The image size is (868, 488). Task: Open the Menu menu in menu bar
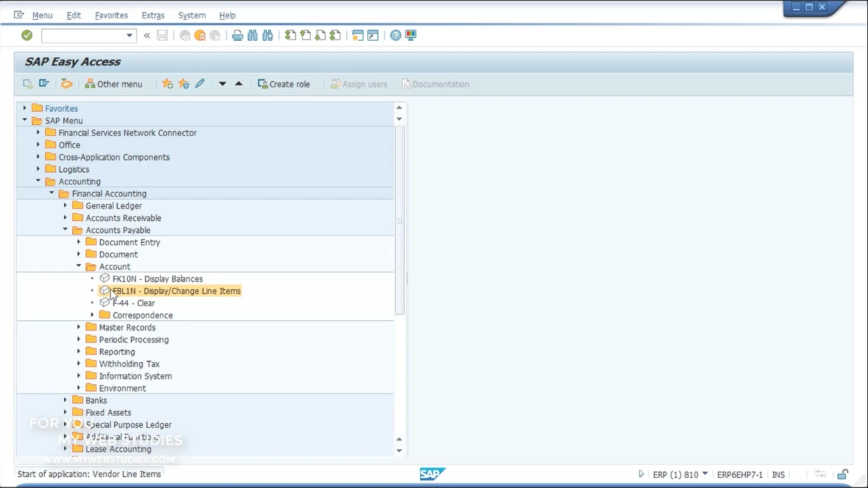click(42, 15)
